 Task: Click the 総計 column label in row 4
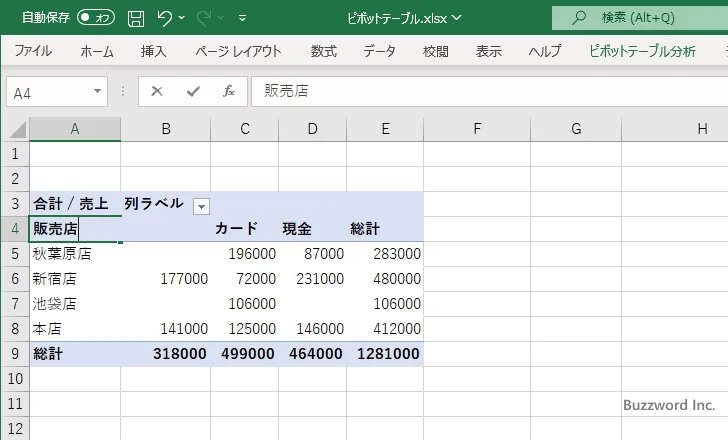coord(385,229)
